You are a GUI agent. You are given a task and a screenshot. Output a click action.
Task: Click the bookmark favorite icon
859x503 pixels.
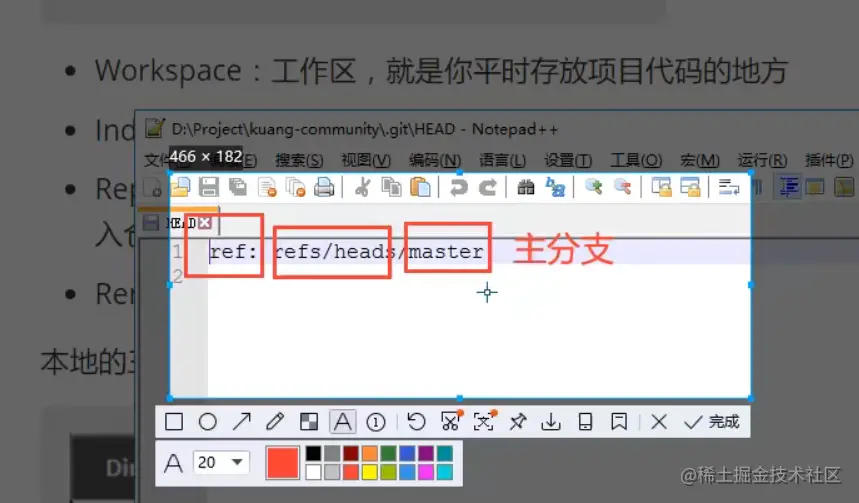tap(619, 422)
